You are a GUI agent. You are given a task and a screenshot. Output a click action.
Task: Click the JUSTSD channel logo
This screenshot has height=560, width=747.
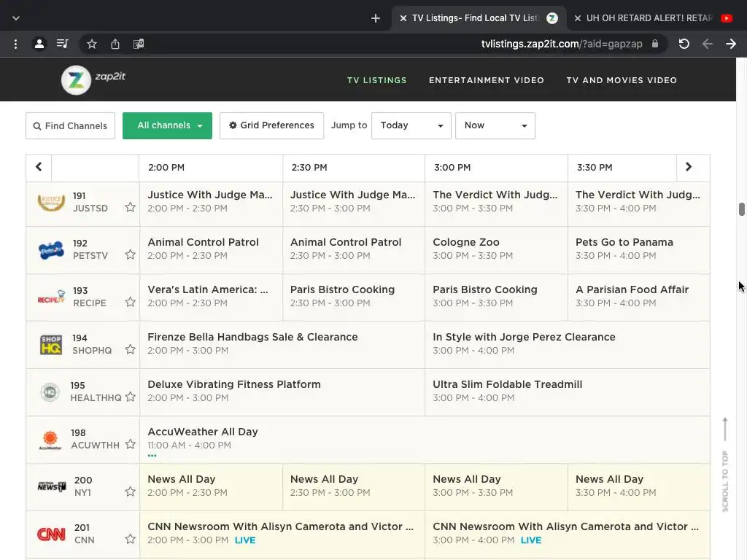pos(51,202)
